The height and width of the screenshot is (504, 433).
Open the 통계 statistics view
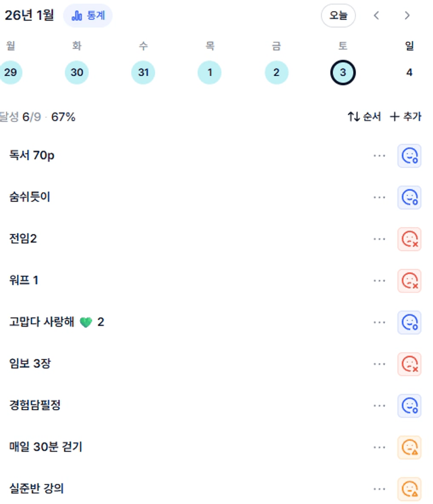(88, 16)
